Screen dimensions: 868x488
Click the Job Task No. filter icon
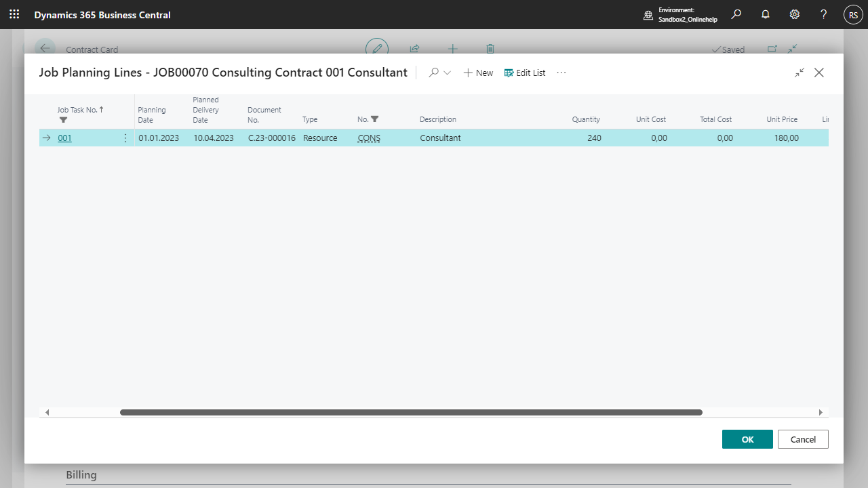coord(63,120)
